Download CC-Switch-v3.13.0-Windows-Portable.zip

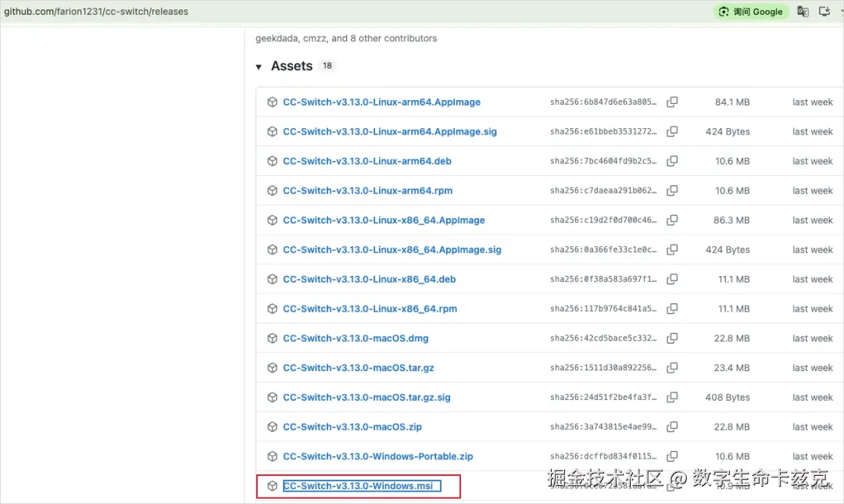(378, 456)
